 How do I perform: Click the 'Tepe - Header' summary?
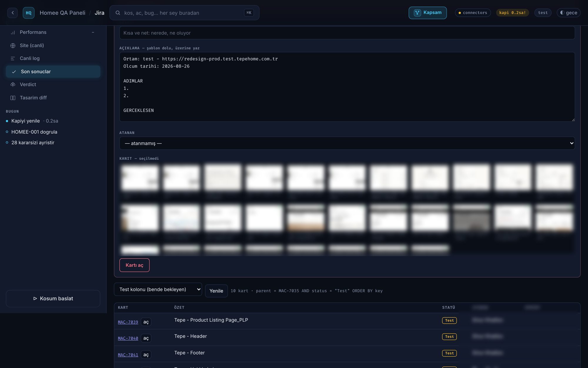(191, 336)
